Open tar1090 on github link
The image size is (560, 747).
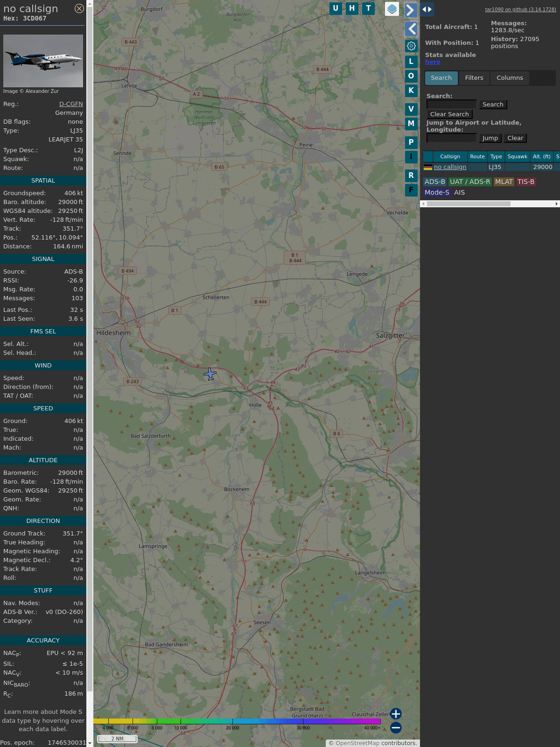click(x=520, y=9)
